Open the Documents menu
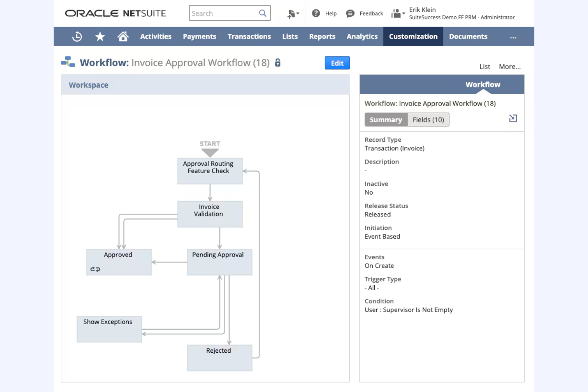The width and height of the screenshot is (588, 392). 468,37
